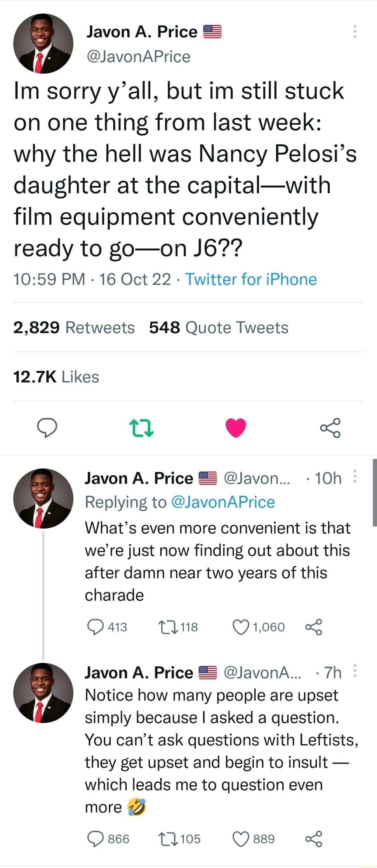Open the author's profile picture at top
377x868 pixels.
tap(43, 44)
